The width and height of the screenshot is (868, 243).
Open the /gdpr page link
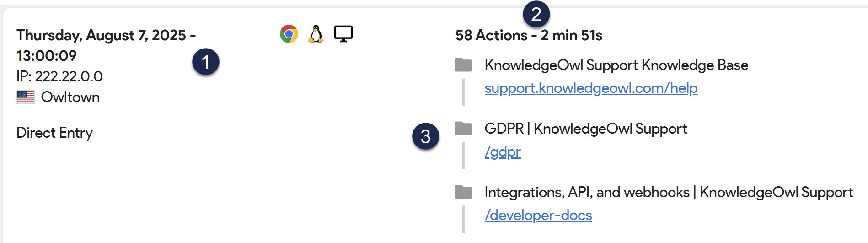[503, 151]
